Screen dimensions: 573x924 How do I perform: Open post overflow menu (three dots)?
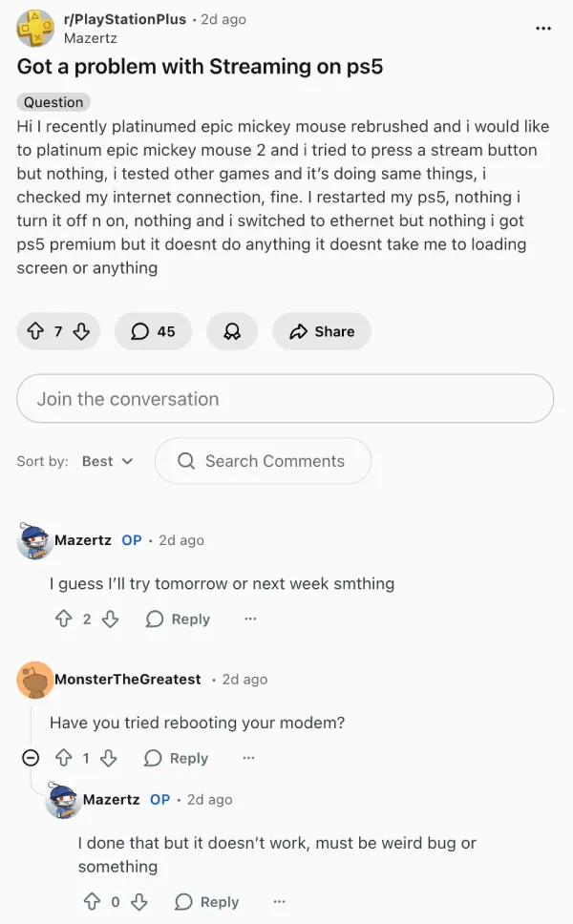543,29
